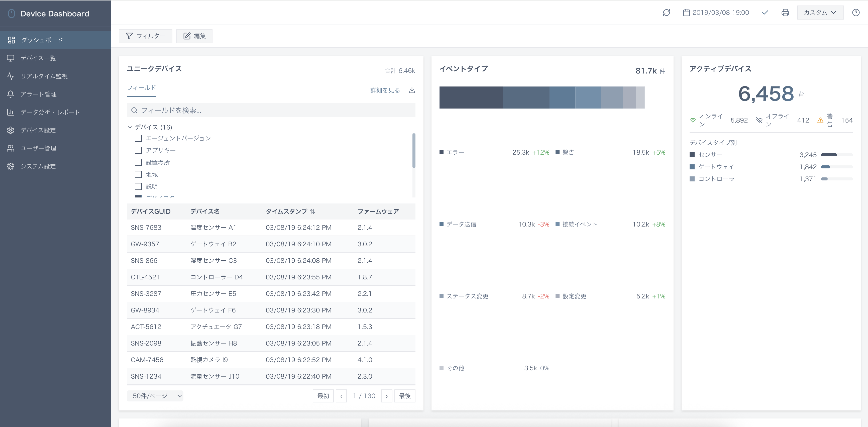Click the 監視カメラ I9 device name
The width and height of the screenshot is (868, 427).
pos(209,360)
